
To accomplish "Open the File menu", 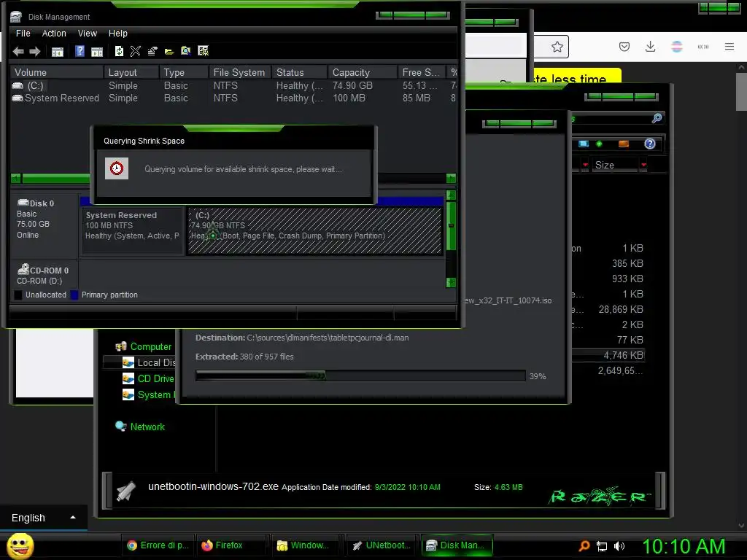I will click(23, 34).
